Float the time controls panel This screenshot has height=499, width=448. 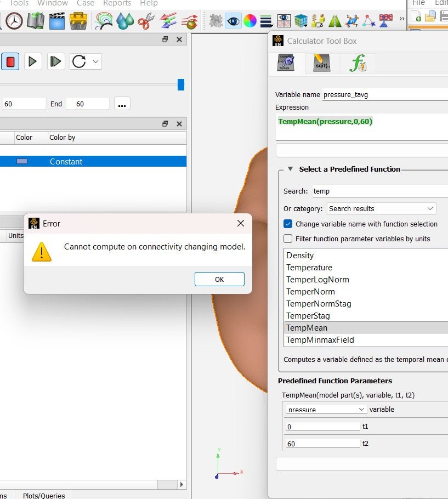(x=165, y=39)
